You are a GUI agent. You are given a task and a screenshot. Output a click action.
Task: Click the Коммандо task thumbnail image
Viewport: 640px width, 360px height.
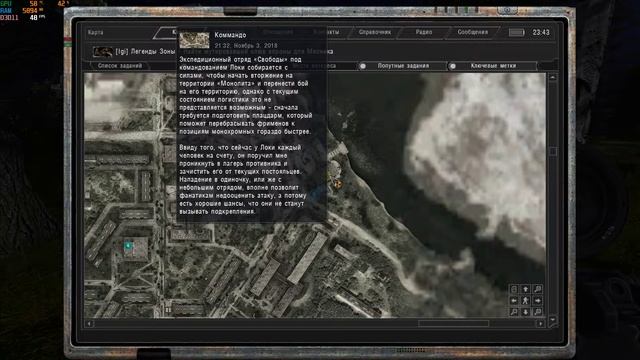click(194, 40)
